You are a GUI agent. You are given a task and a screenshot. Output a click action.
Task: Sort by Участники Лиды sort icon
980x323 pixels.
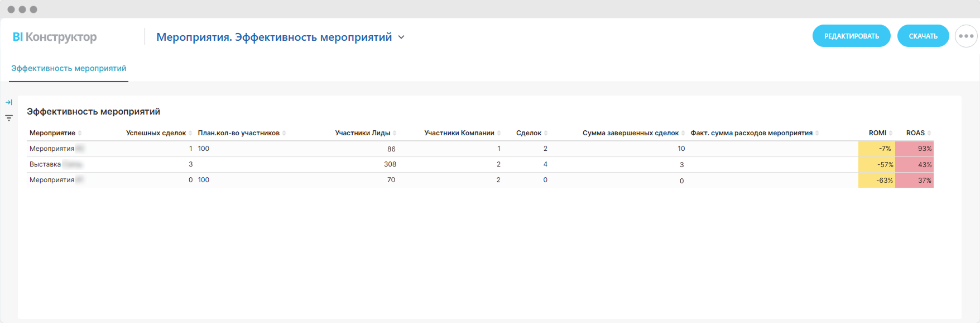point(395,133)
